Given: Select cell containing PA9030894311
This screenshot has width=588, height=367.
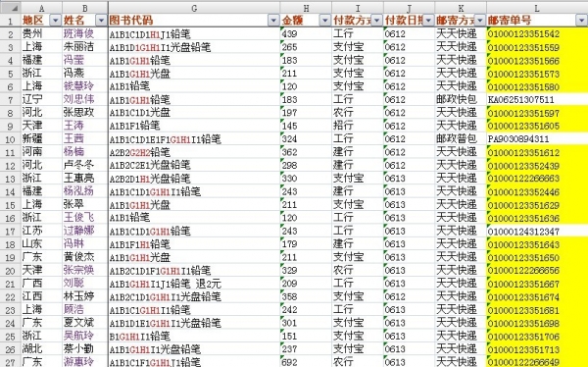Looking at the screenshot, I should pos(537,139).
